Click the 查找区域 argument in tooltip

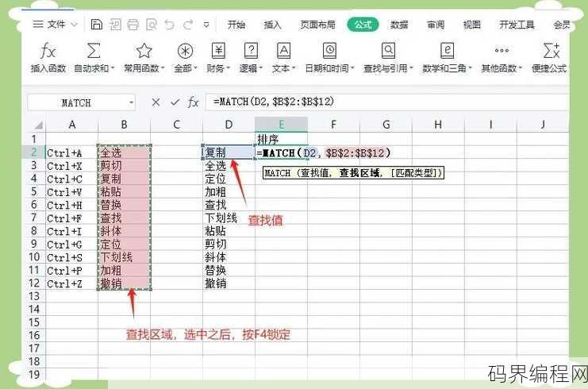point(359,173)
